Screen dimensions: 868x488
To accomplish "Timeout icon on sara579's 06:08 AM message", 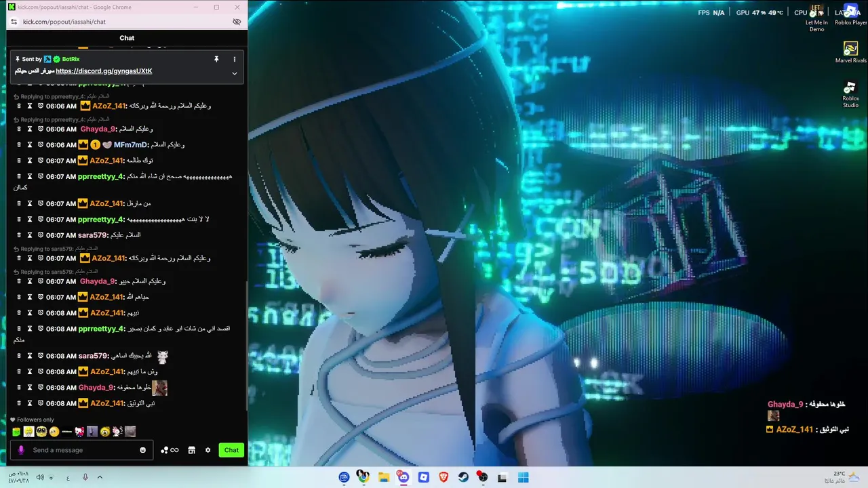I will click(30, 356).
